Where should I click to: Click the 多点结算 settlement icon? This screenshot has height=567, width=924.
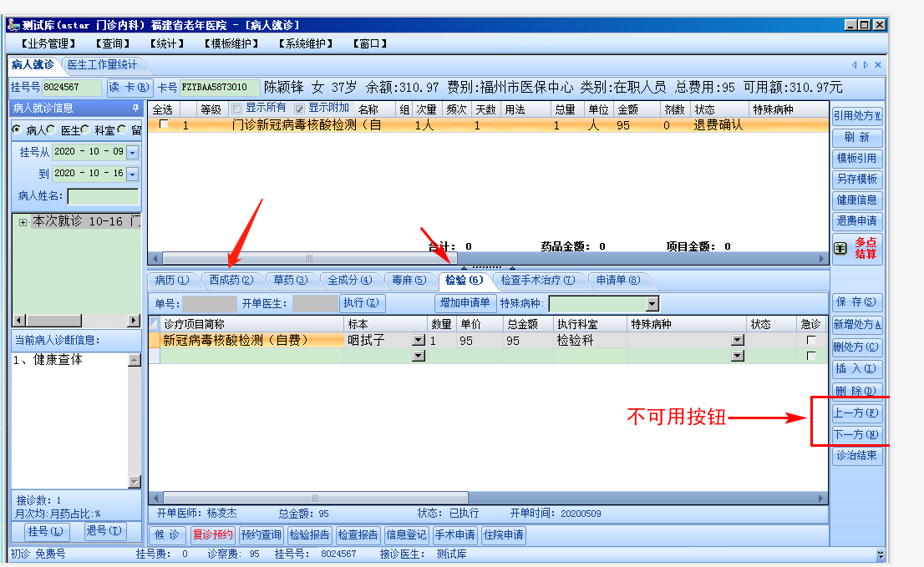point(840,249)
